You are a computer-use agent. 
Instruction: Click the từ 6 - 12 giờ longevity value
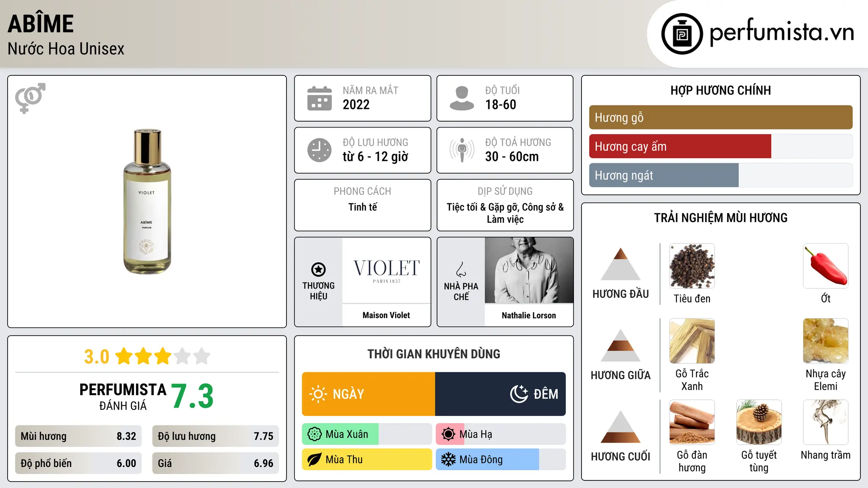[376, 157]
